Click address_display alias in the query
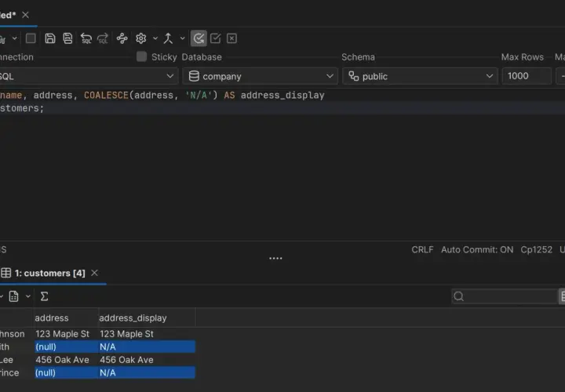The image size is (565, 392). tap(282, 96)
